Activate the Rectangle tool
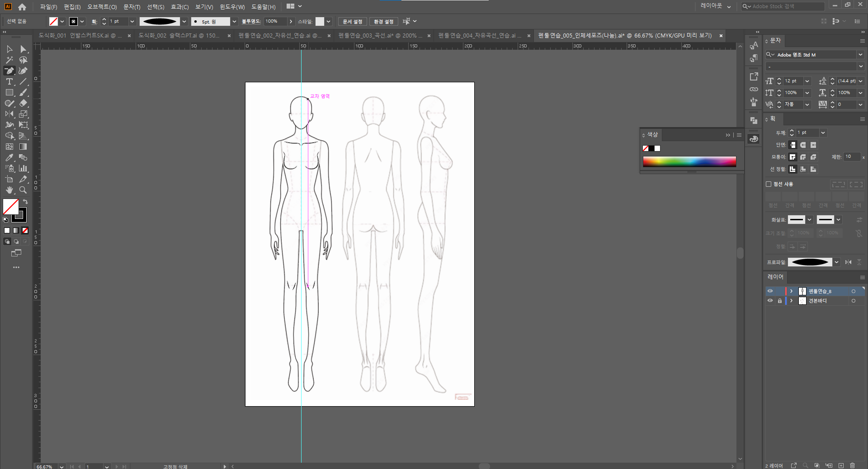This screenshot has width=868, height=469. pos(9,93)
